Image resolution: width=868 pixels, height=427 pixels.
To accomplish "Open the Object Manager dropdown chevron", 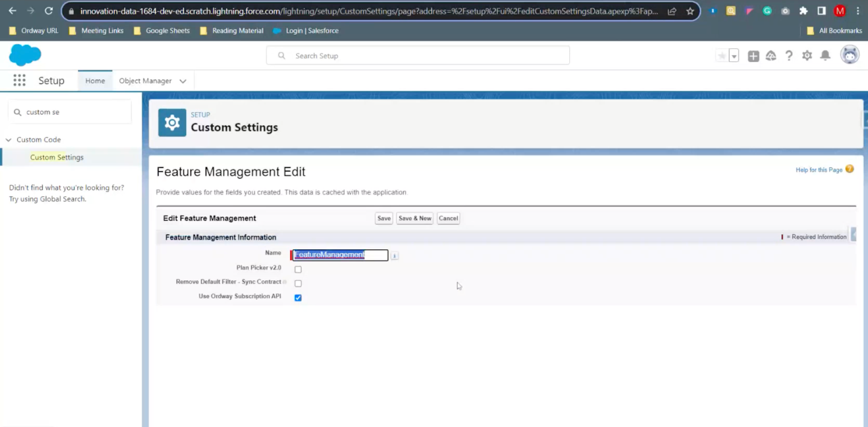I will click(183, 81).
